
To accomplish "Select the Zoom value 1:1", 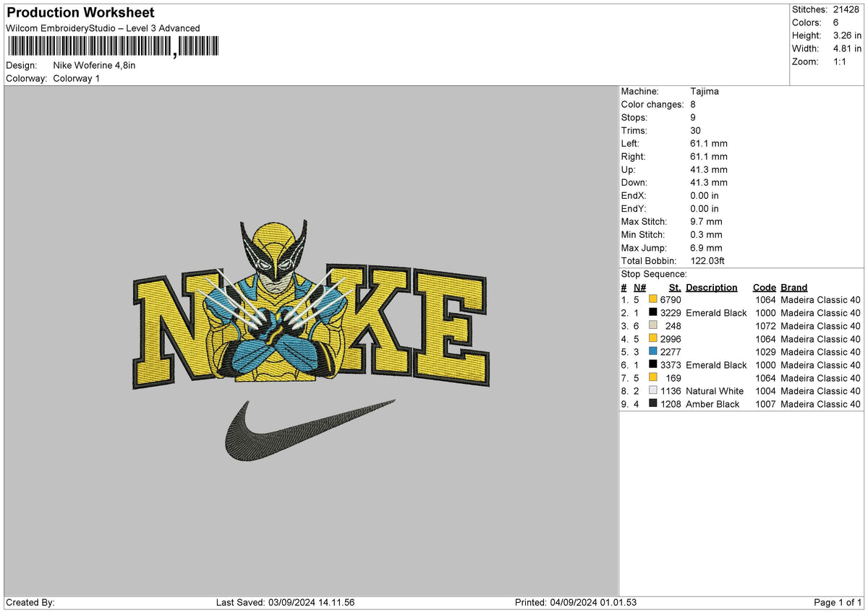I will (841, 61).
